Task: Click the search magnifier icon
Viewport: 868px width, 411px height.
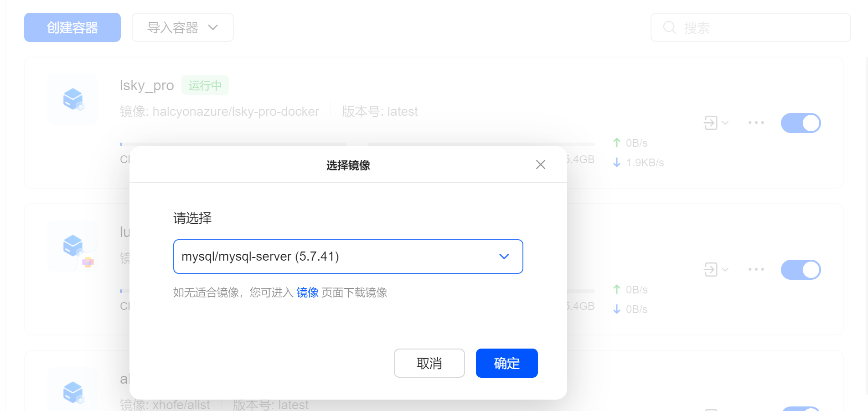Action: (669, 27)
